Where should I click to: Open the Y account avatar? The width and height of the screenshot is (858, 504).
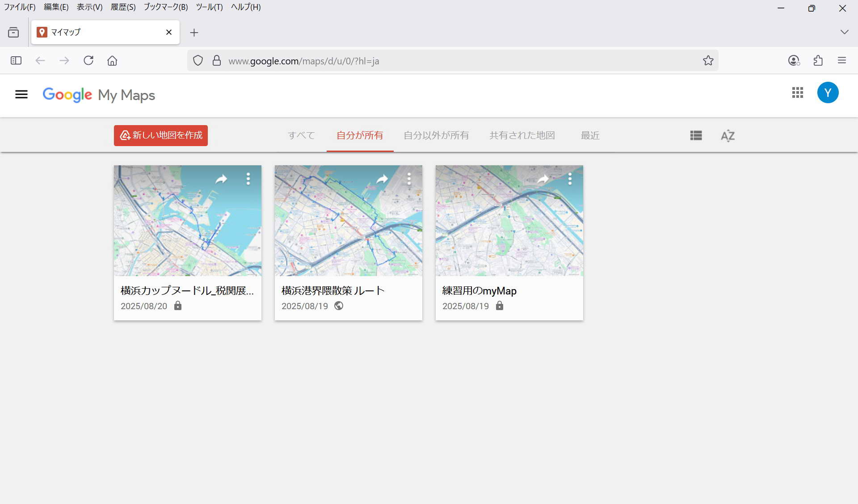pyautogui.click(x=828, y=93)
